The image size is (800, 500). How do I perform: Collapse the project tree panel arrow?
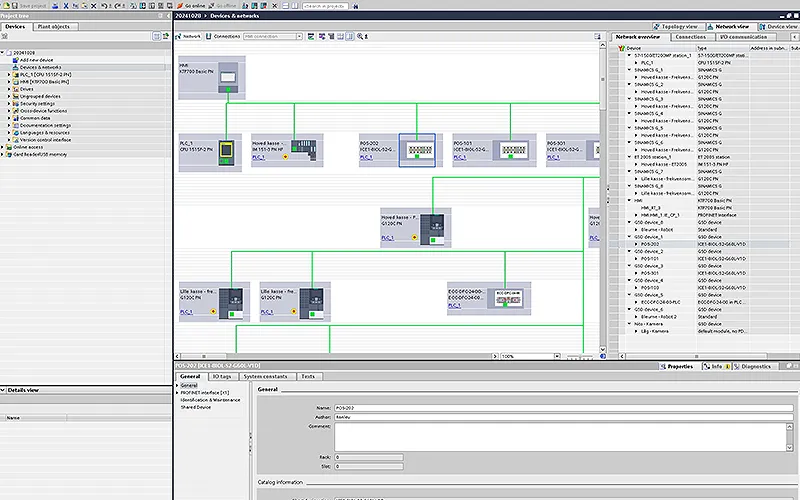[167, 16]
